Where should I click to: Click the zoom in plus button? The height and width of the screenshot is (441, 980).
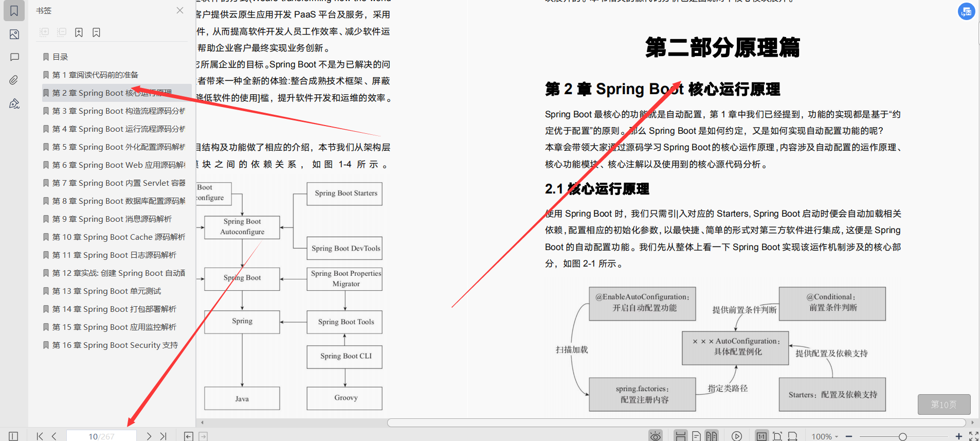point(958,436)
